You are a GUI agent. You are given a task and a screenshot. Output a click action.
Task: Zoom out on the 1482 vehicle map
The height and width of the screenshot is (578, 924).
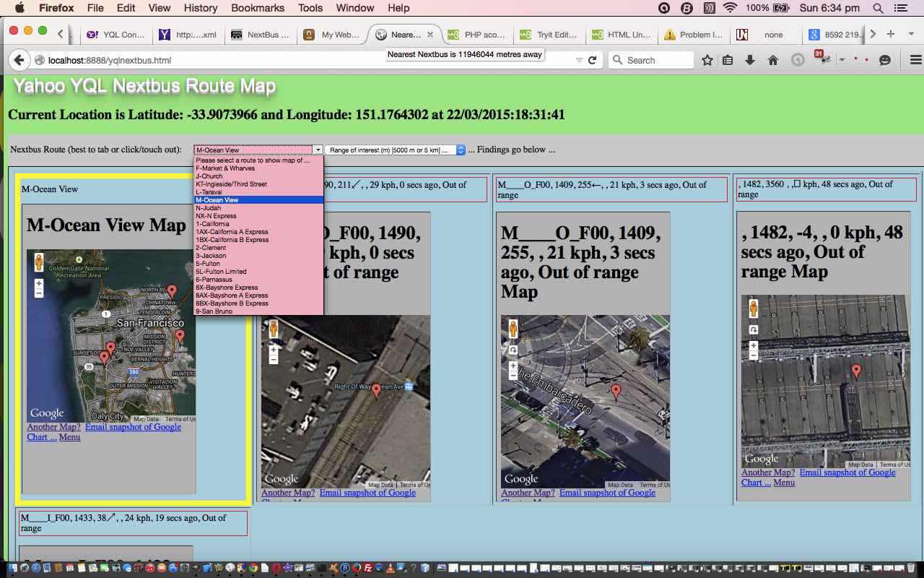point(754,355)
